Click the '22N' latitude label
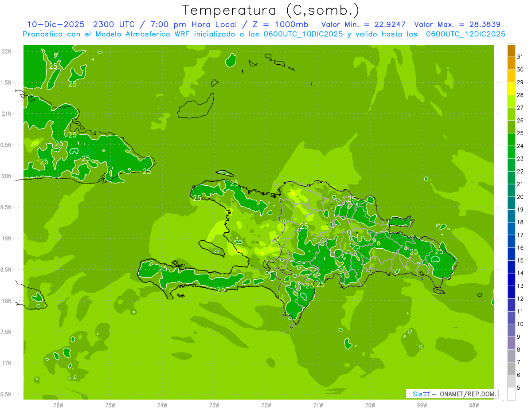 point(7,51)
